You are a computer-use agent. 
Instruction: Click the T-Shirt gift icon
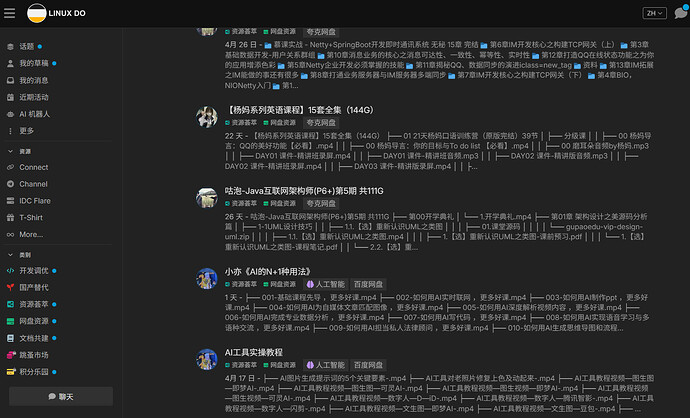(10, 217)
